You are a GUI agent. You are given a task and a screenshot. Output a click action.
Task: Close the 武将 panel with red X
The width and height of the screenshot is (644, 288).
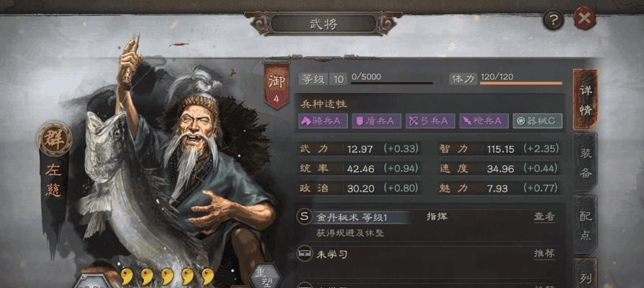(x=584, y=18)
